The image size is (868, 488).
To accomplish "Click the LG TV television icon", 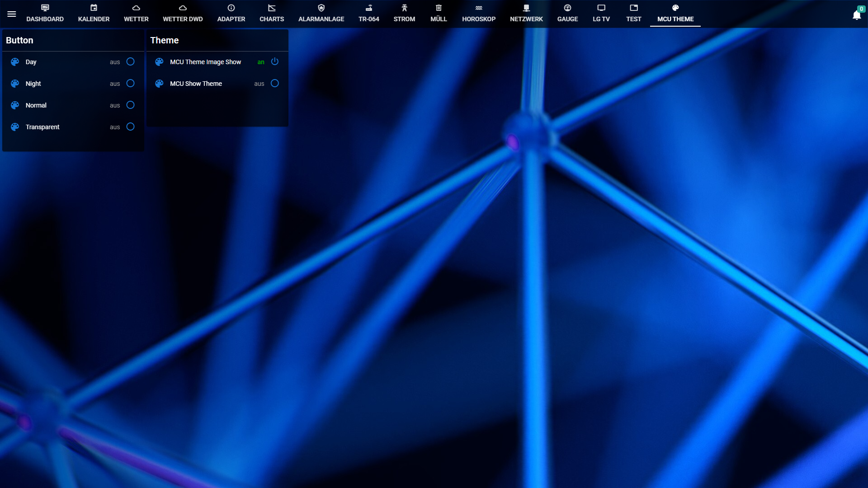I will click(601, 8).
